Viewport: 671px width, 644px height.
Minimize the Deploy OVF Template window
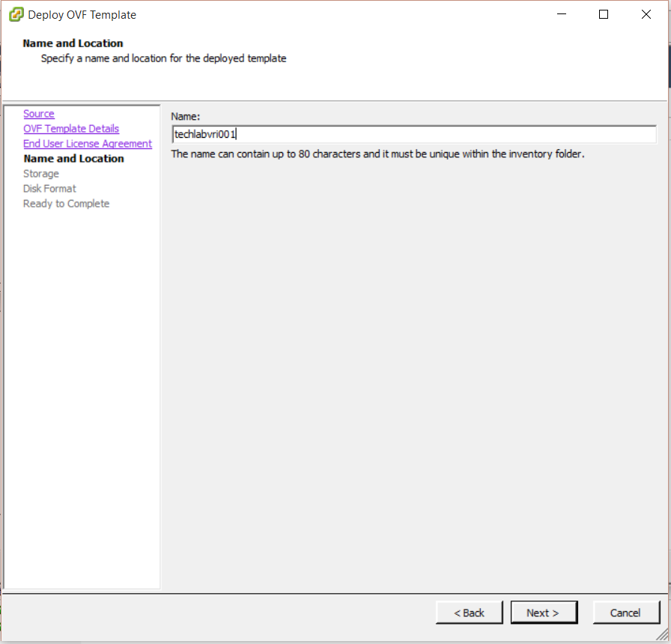click(x=562, y=14)
